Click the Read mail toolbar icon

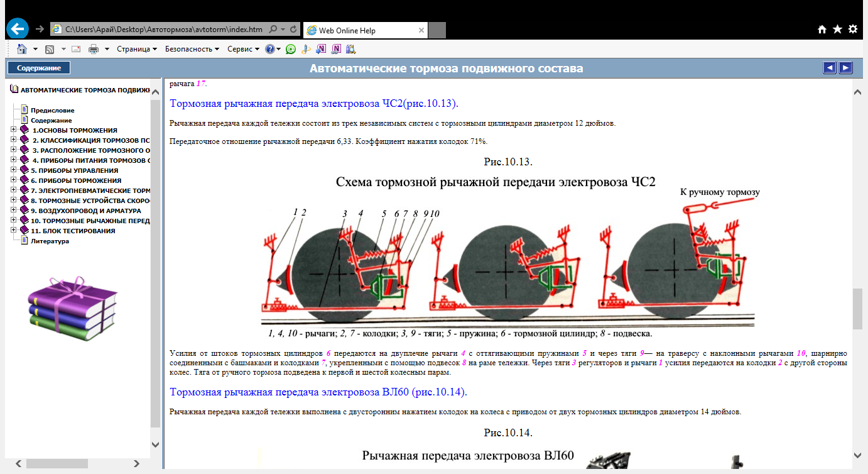pos(76,49)
